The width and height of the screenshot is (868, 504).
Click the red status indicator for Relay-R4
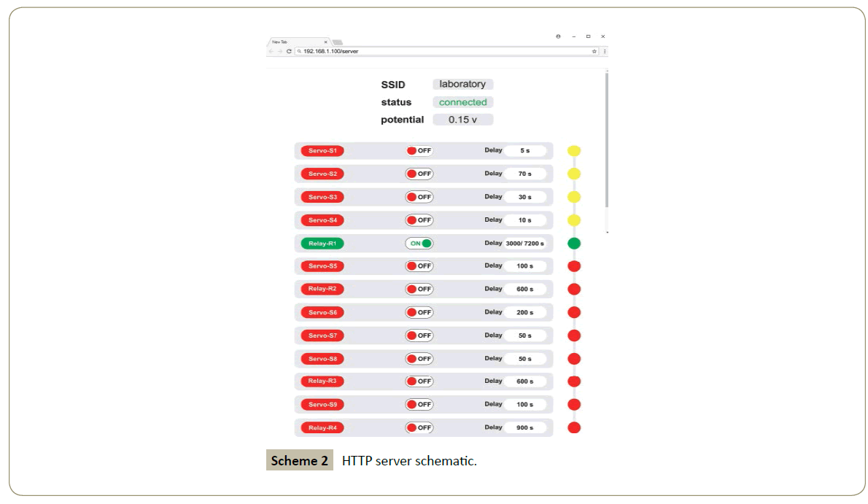click(574, 427)
